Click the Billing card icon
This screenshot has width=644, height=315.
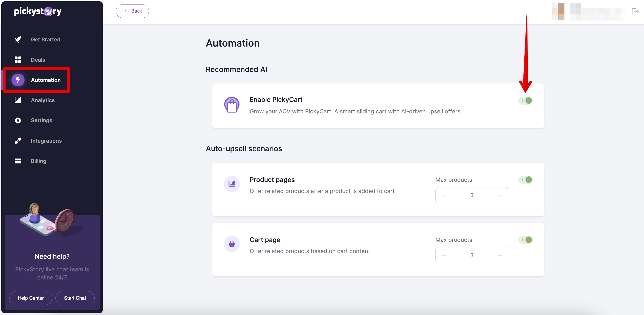tap(18, 161)
